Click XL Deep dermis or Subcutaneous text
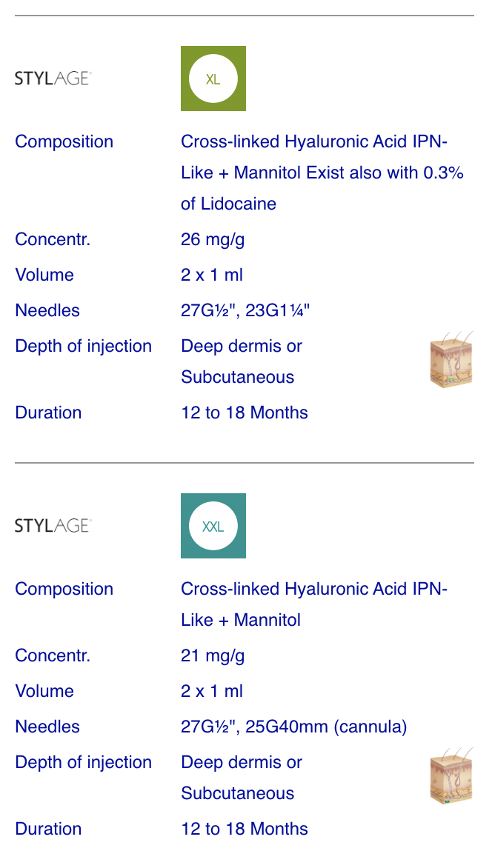 [x=242, y=361]
